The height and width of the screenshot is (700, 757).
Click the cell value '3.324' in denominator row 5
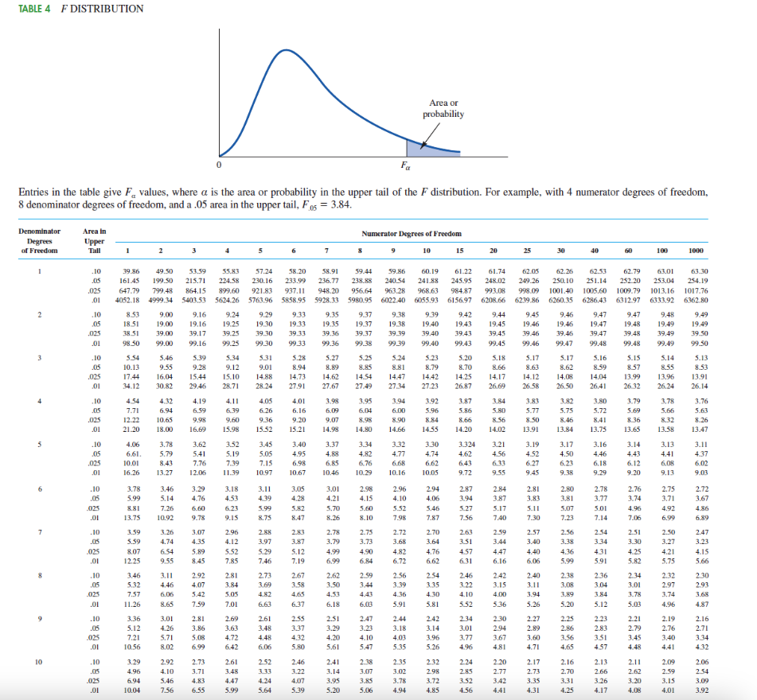[x=466, y=445]
